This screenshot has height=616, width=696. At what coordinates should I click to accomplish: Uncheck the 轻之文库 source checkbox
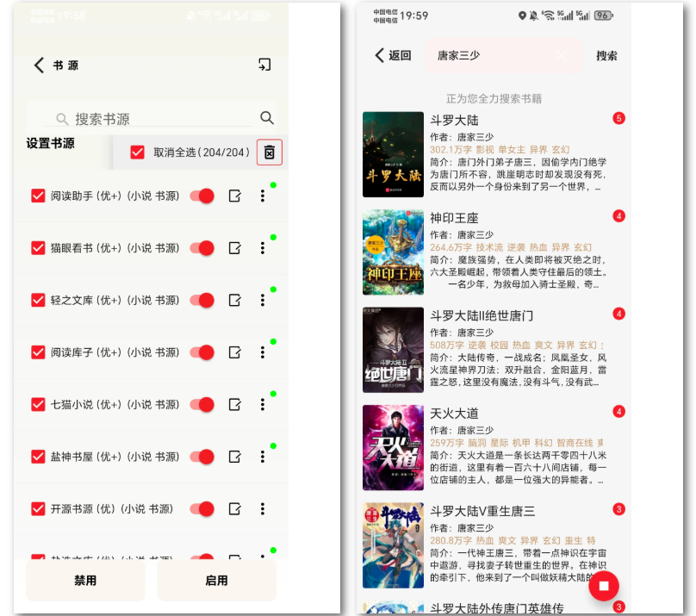click(38, 300)
